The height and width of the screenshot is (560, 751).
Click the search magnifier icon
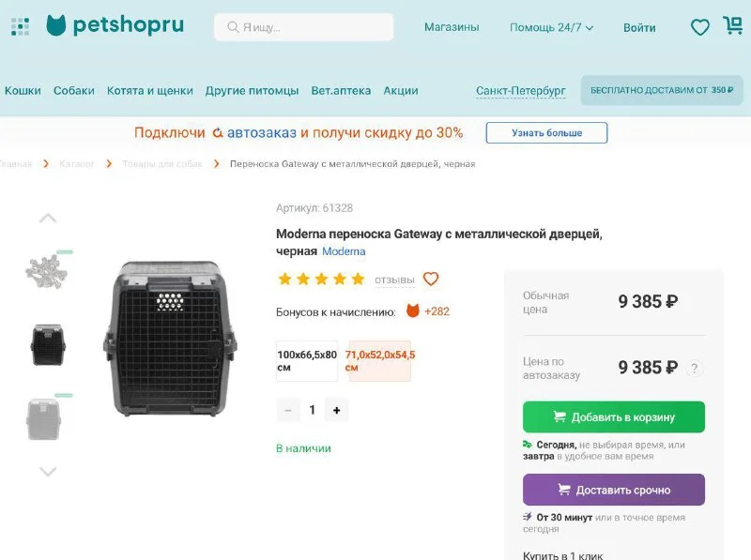231,27
